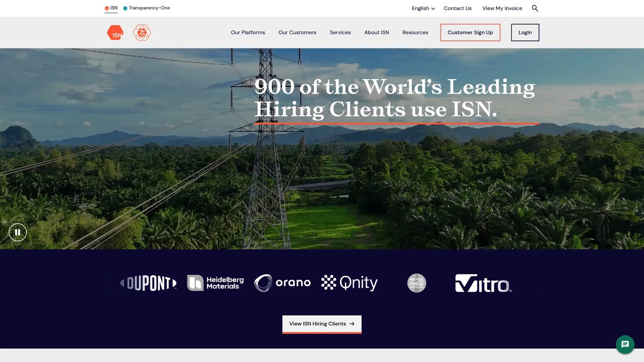Click the anniversary badge logo beside ISN
This screenshot has width=644, height=362.
click(142, 32)
